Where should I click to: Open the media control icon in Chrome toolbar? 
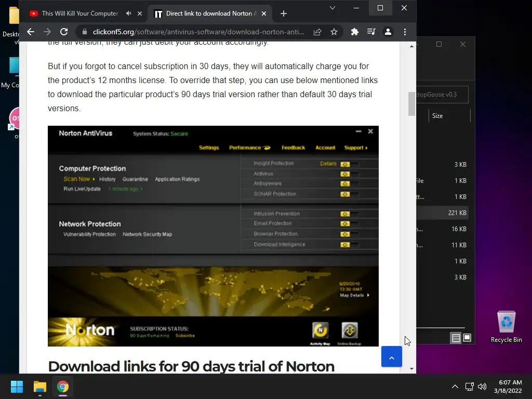click(371, 32)
